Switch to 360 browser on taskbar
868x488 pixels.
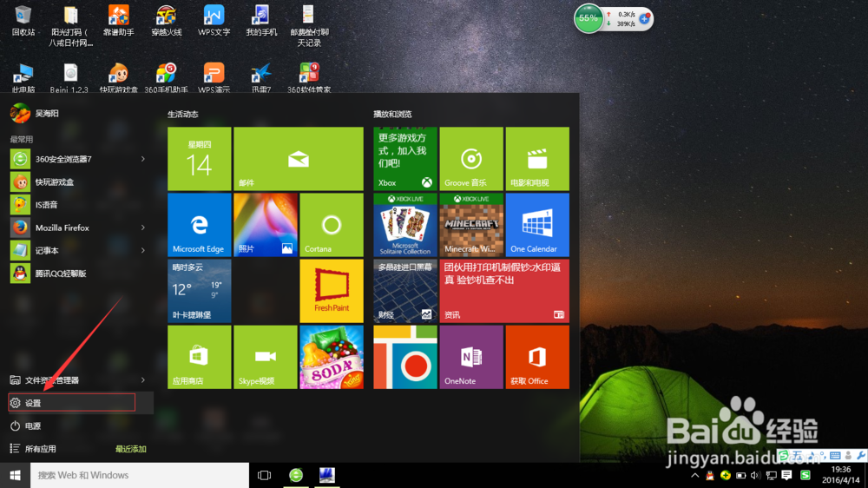(x=296, y=475)
